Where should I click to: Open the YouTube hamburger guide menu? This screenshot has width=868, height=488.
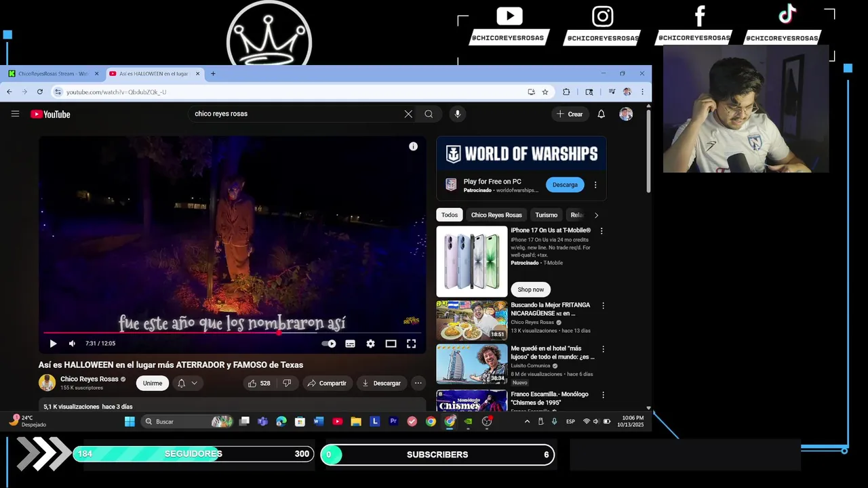coord(15,114)
